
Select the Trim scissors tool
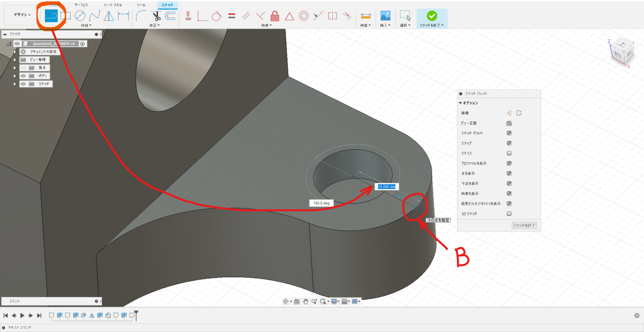pos(156,16)
